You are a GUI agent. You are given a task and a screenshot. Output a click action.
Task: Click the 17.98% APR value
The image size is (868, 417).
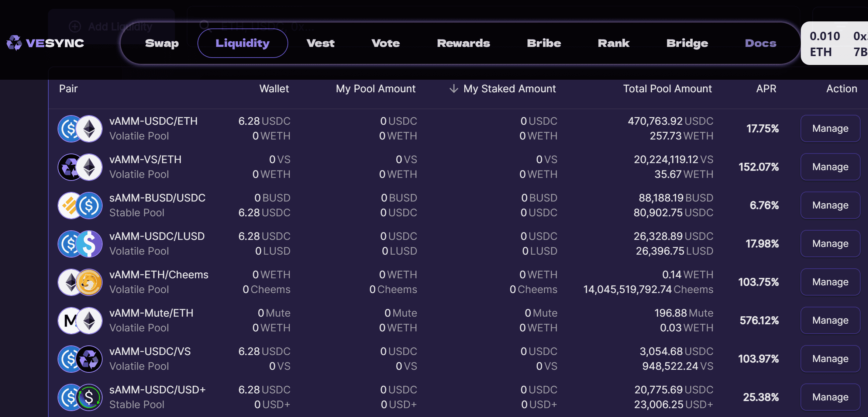(762, 244)
